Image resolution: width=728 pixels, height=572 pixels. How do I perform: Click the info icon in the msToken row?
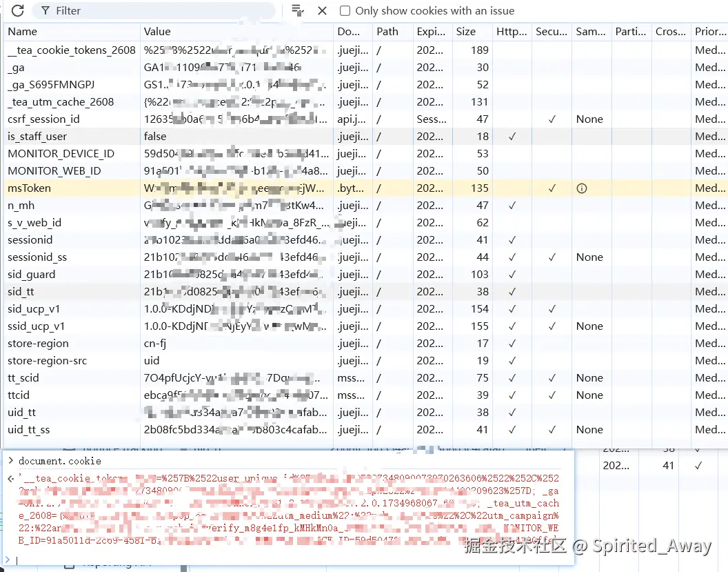point(582,188)
